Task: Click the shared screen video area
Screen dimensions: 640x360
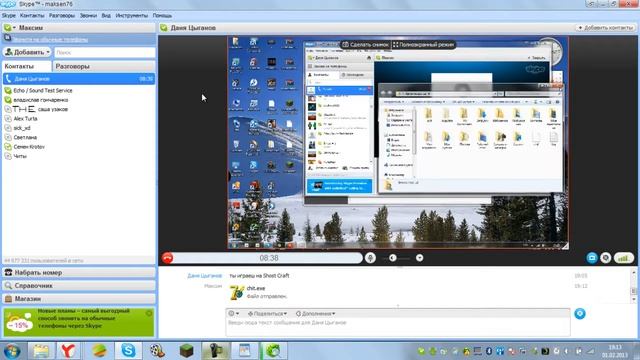Action: [398, 142]
